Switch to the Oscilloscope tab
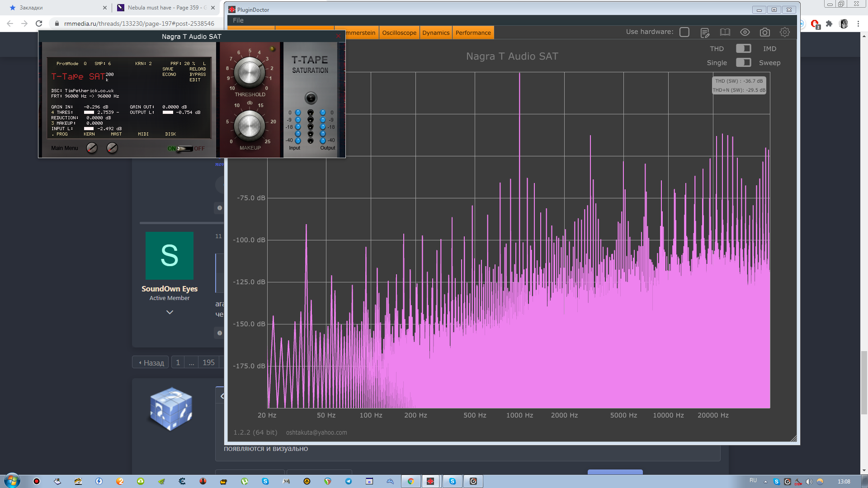Viewport: 868px width, 488px height. click(x=399, y=33)
